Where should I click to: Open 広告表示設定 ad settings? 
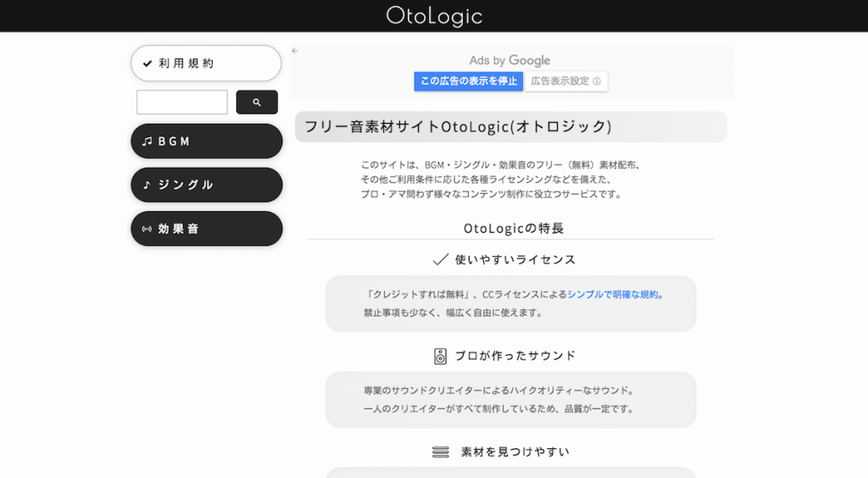[x=566, y=81]
